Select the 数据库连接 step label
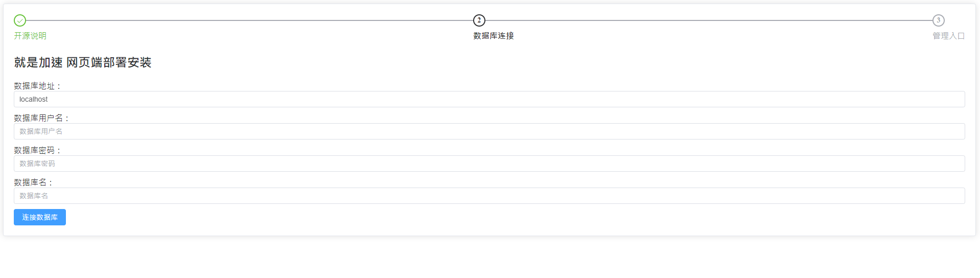The height and width of the screenshot is (278, 980). click(x=494, y=36)
